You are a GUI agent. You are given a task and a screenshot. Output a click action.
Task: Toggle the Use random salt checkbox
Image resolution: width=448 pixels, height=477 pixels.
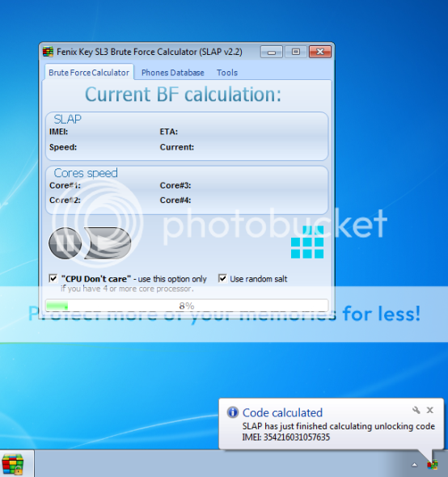tap(222, 278)
